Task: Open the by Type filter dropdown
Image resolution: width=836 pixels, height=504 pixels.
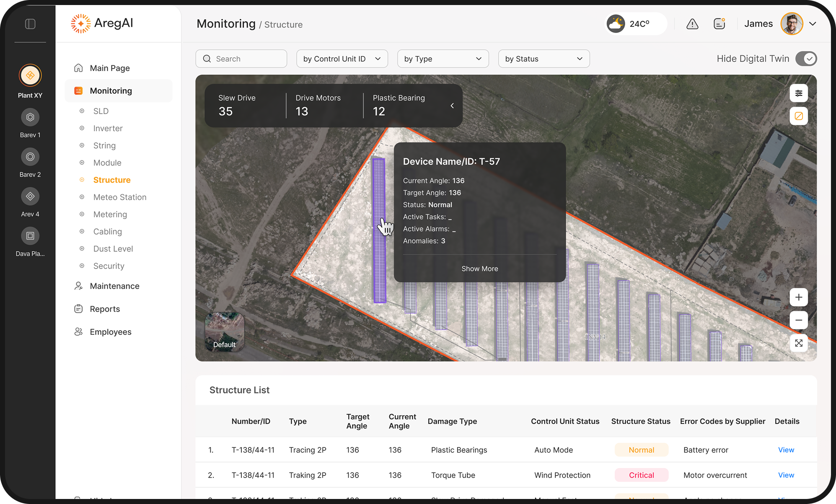Action: click(443, 59)
